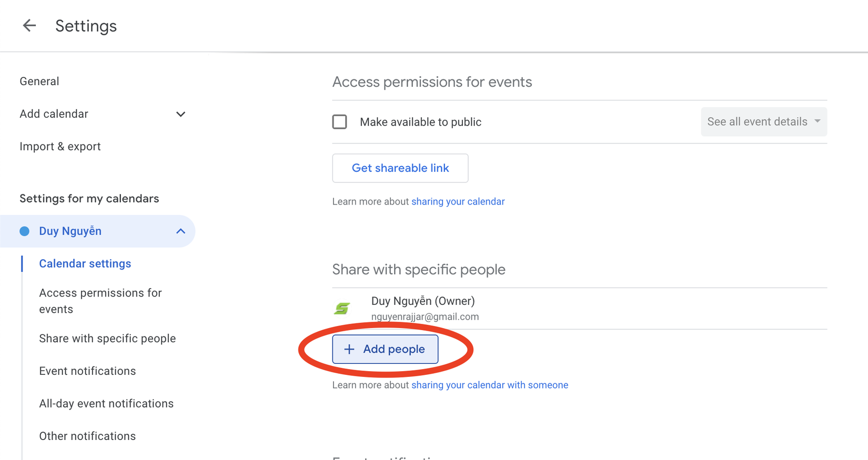The image size is (868, 460).
Task: Click Get shareable link button
Action: coord(400,168)
